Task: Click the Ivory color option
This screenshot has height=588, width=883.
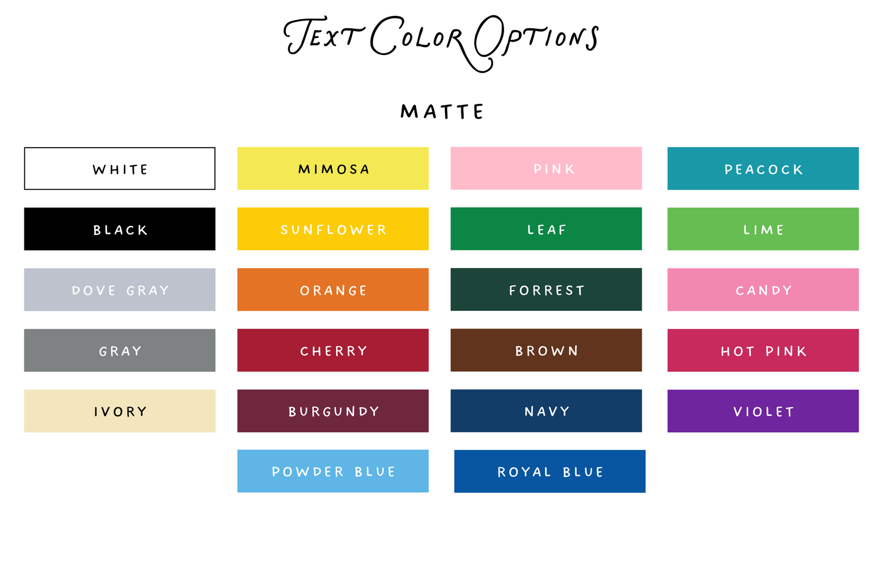Action: pos(120,411)
